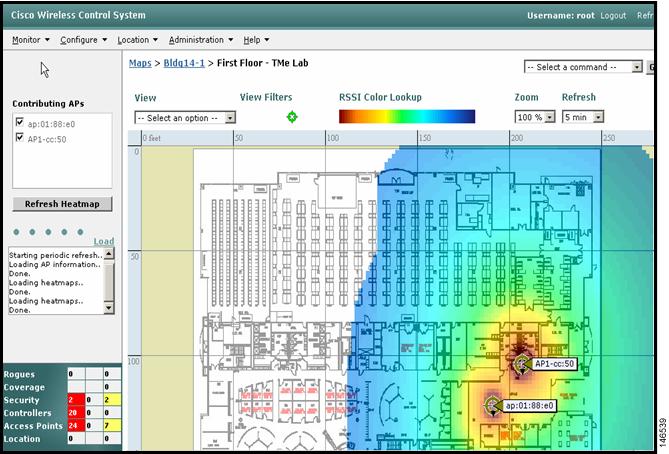Click the Refresh Heatmap button

62,204
